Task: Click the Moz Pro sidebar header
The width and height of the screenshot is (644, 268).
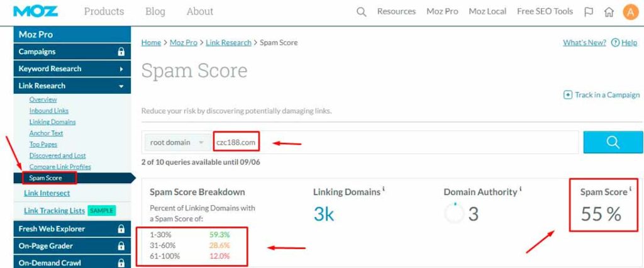Action: (72, 35)
